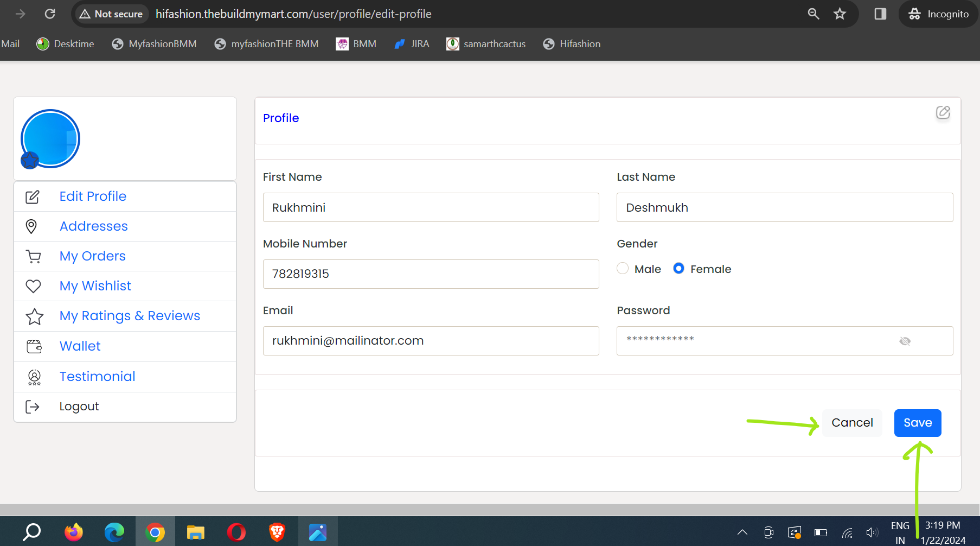
Task: Click the Email input field
Action: pos(431,341)
